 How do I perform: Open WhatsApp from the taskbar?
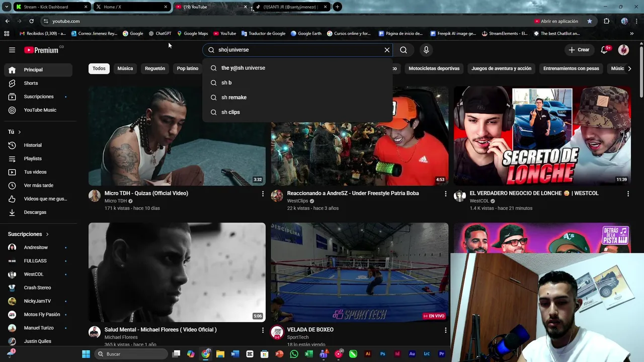[x=294, y=354]
